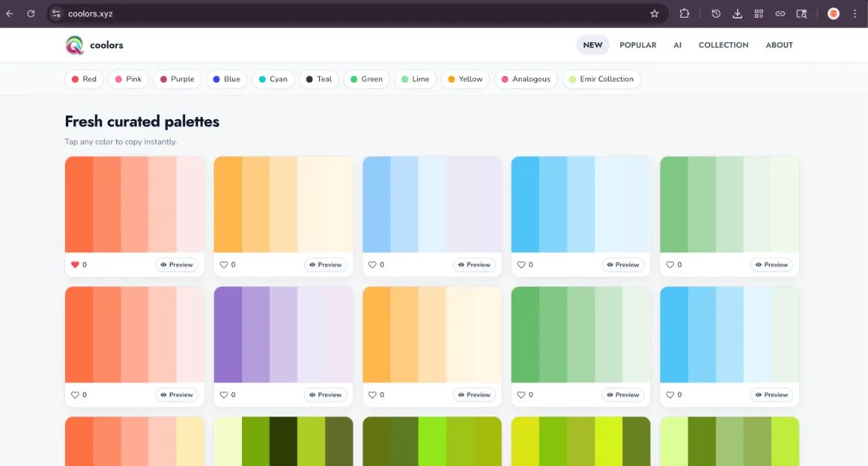Screen dimensions: 868x466
Task: Filter palettes by Purple
Action: 177,79
